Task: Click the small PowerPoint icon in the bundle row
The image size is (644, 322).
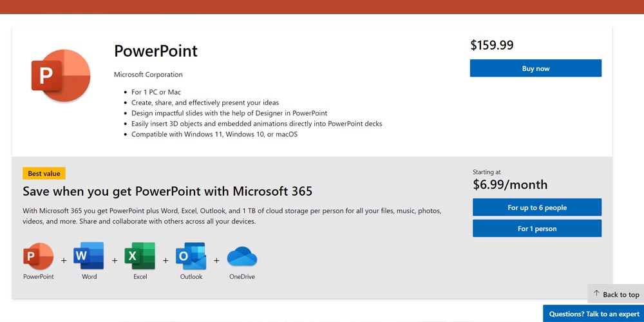Action: [x=38, y=256]
